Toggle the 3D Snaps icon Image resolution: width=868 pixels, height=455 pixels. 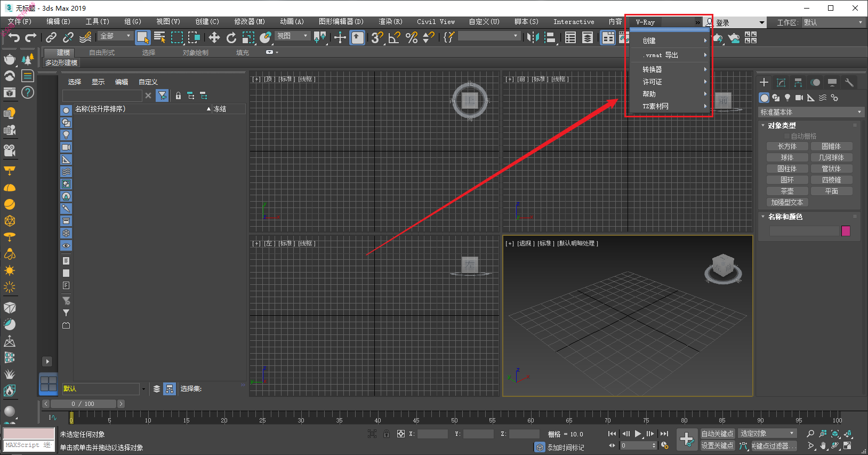(x=377, y=37)
